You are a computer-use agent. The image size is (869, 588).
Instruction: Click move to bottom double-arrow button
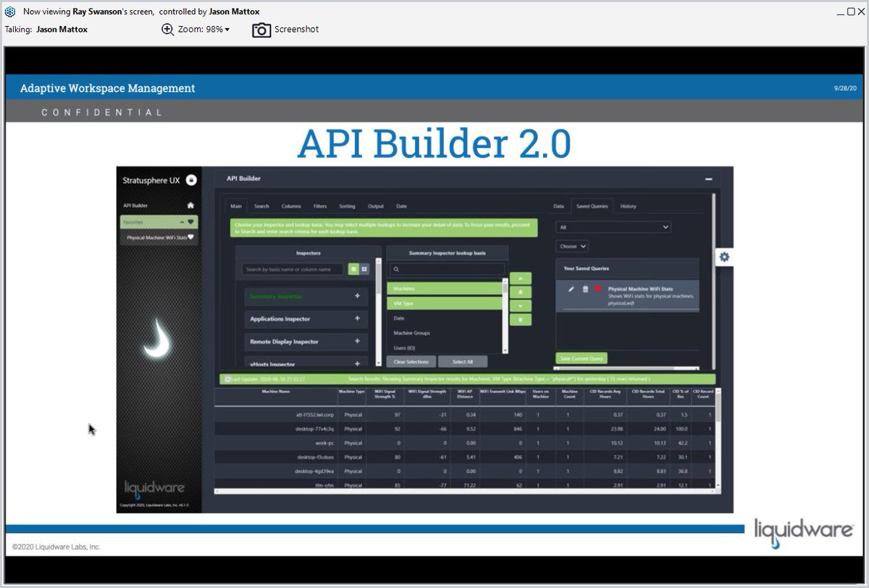pos(521,319)
